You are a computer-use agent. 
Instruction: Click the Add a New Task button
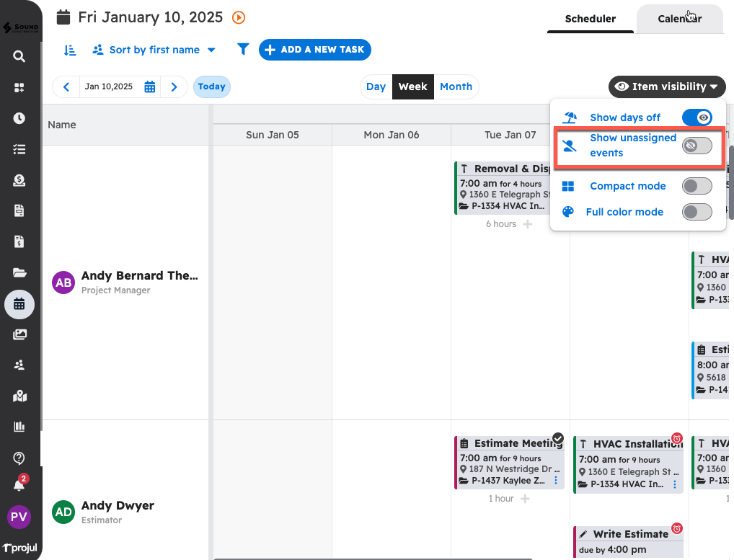coord(315,50)
